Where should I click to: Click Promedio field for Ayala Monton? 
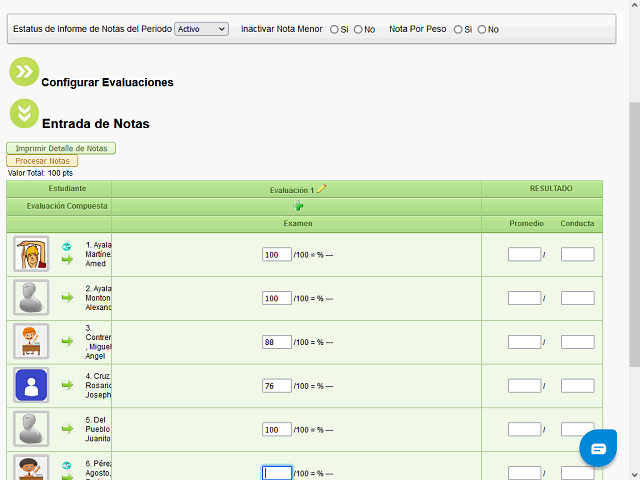[x=524, y=298]
